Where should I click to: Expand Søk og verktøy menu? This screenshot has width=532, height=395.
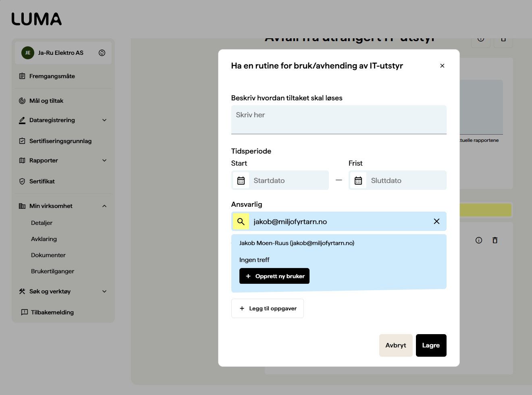click(x=104, y=291)
